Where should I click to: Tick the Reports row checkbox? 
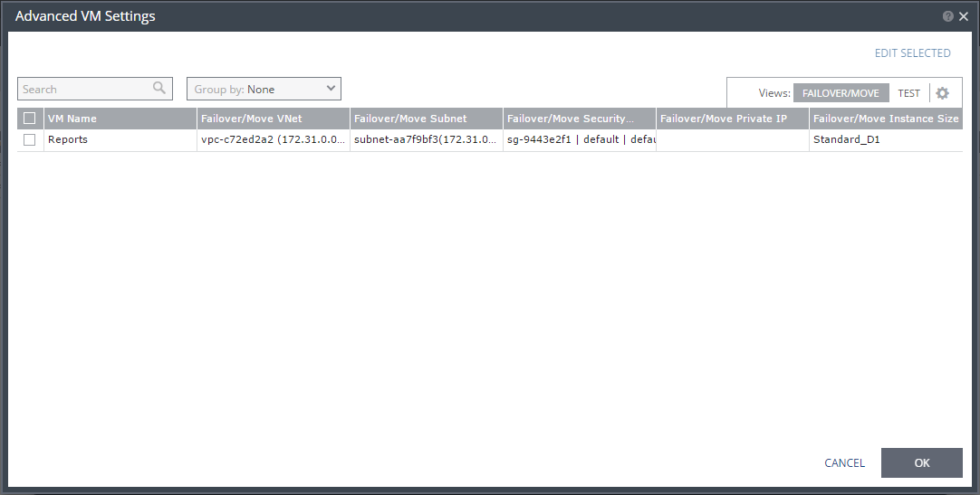click(29, 140)
